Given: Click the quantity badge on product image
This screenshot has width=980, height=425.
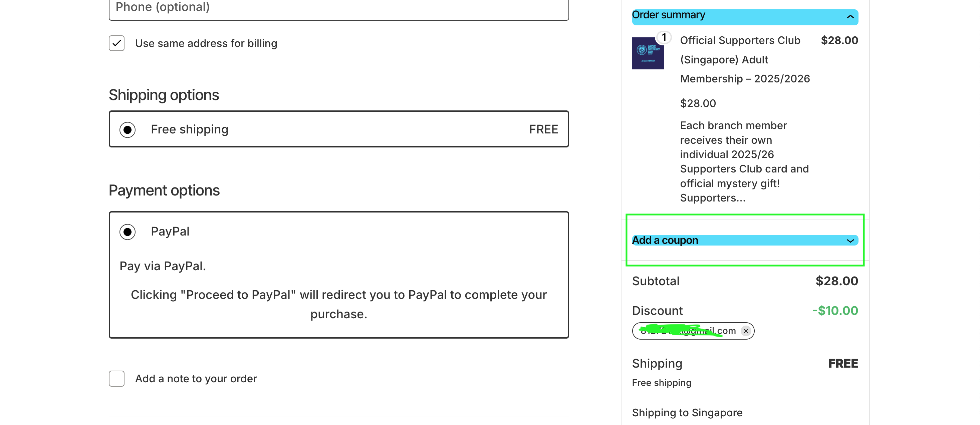Looking at the screenshot, I should [664, 37].
